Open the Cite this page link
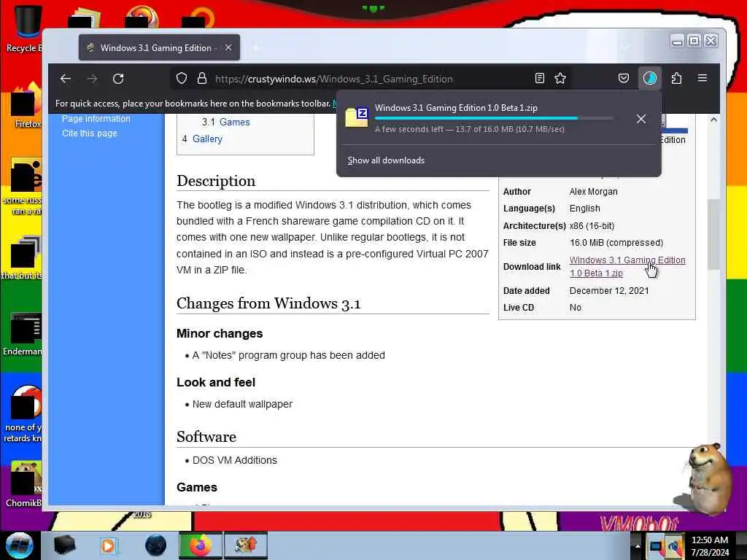This screenshot has height=560, width=747. [90, 133]
